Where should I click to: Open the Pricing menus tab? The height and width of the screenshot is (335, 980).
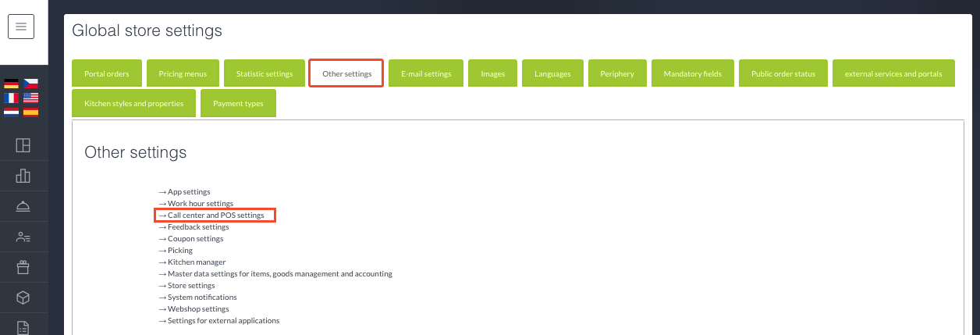(x=183, y=73)
